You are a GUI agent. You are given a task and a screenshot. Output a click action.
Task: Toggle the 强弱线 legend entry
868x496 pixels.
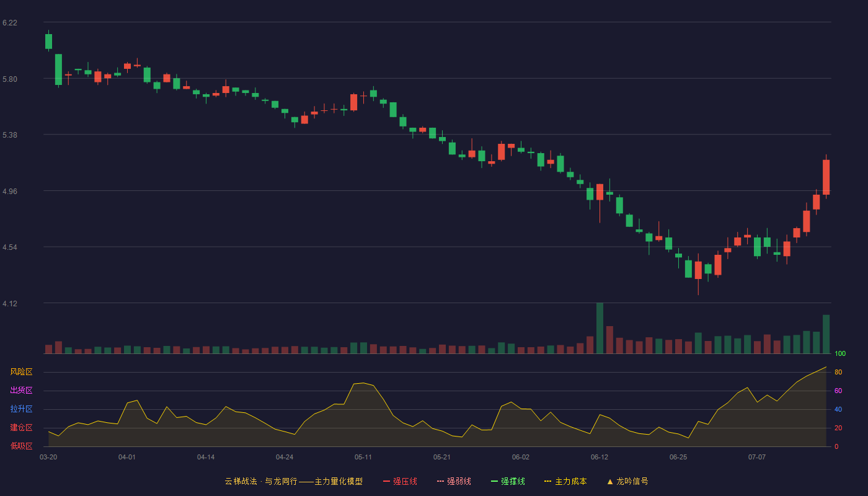pyautogui.click(x=454, y=481)
